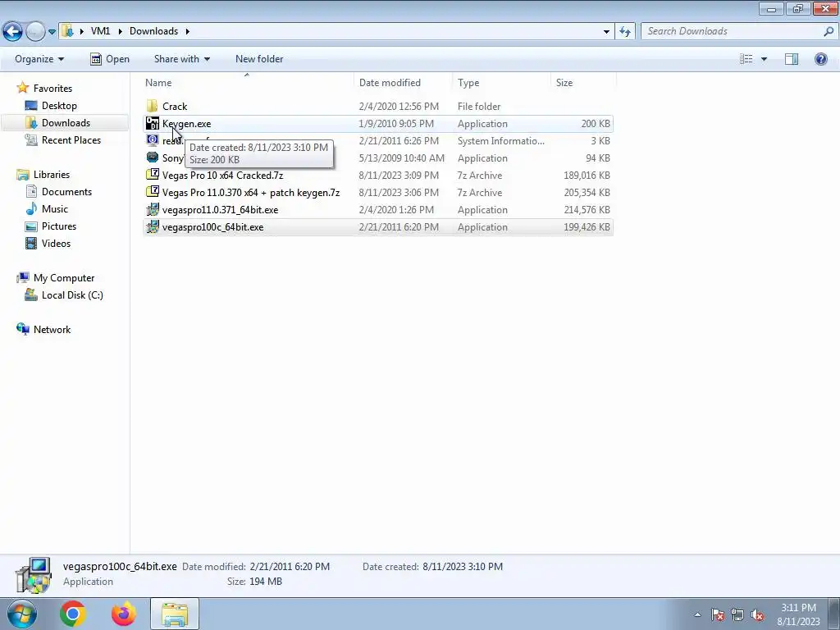Select Vegas Pro 11.0.370 x64 archive icon
Viewport: 840px width, 630px height.
[x=153, y=192]
